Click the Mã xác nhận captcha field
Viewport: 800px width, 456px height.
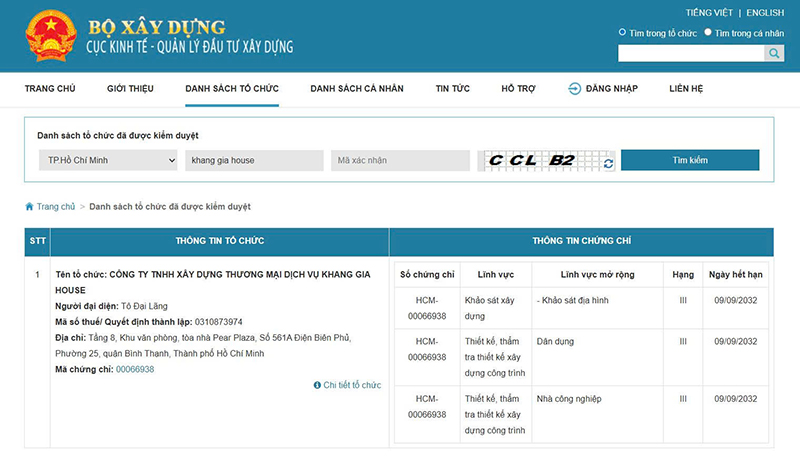pos(400,160)
